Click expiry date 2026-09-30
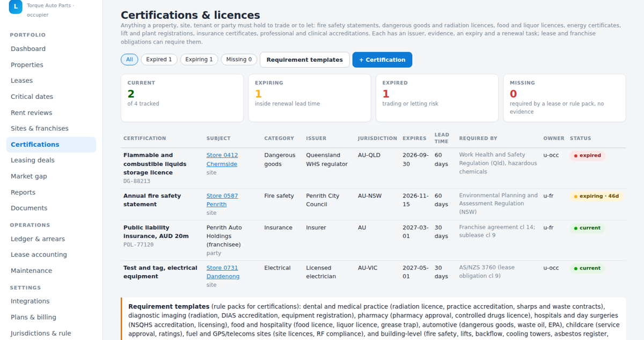644x340 pixels. (x=415, y=160)
